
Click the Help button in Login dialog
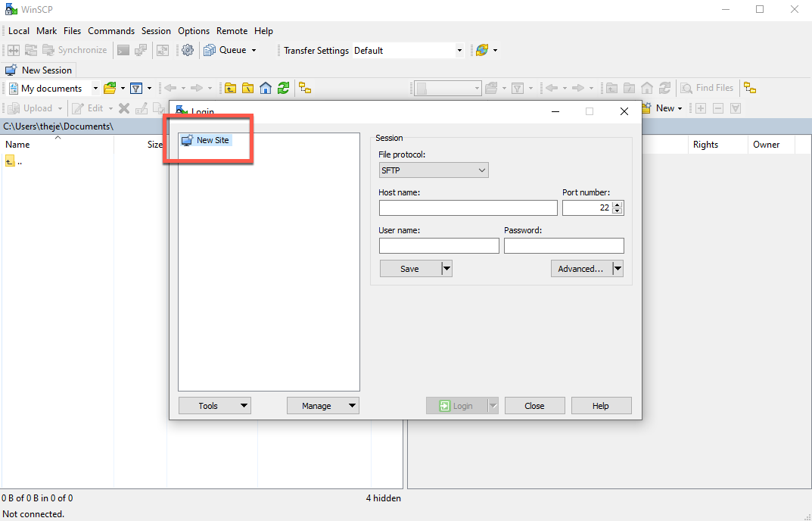601,406
